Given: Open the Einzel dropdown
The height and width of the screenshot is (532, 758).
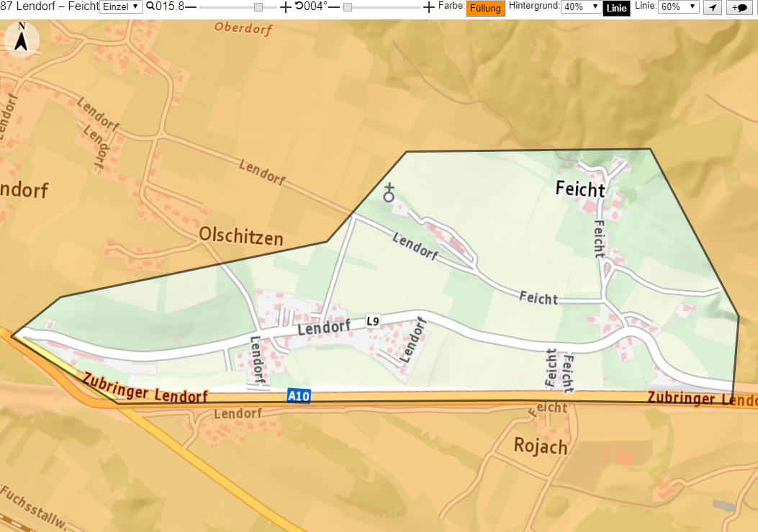Looking at the screenshot, I should coord(121,6).
